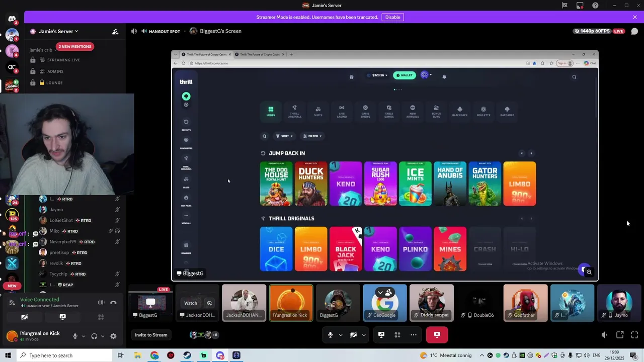The width and height of the screenshot is (644, 362).
Task: Open Task View on the taskbar
Action: coord(121,355)
